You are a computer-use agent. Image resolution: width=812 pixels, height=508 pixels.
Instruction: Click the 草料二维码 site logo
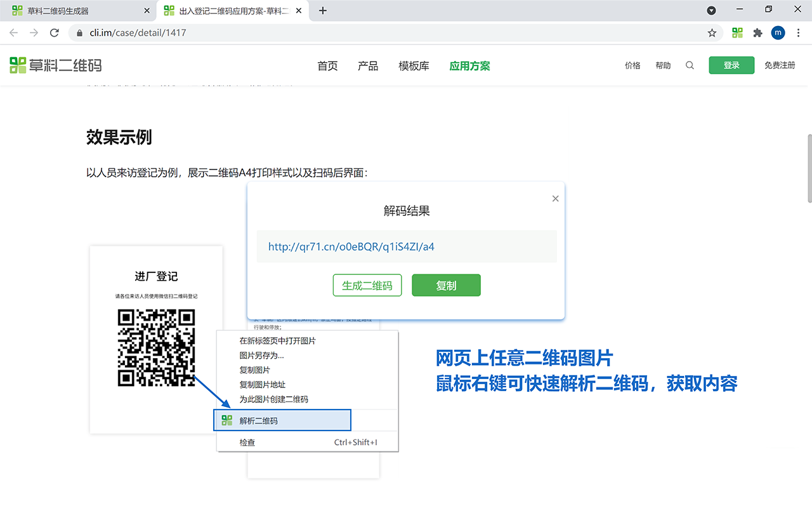pos(55,65)
